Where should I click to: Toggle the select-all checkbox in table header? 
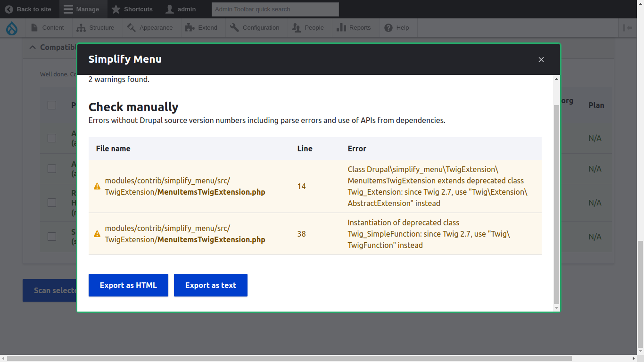point(52,105)
